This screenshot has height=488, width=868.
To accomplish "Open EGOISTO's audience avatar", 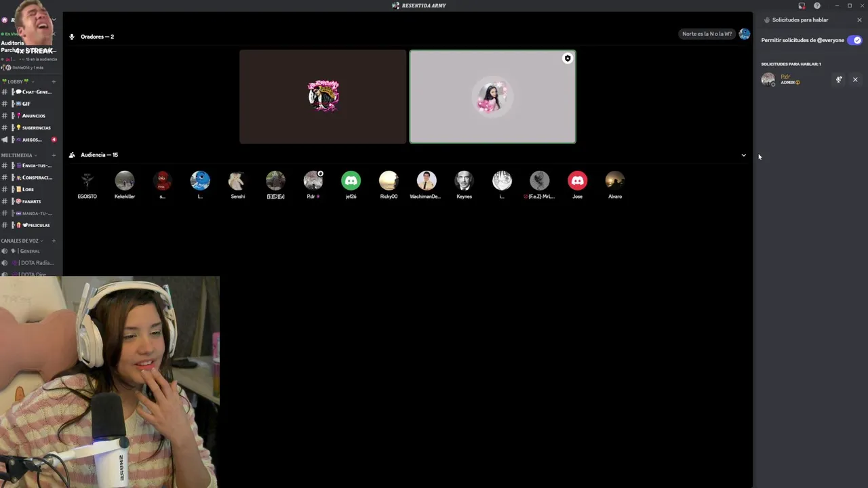I will point(87,180).
